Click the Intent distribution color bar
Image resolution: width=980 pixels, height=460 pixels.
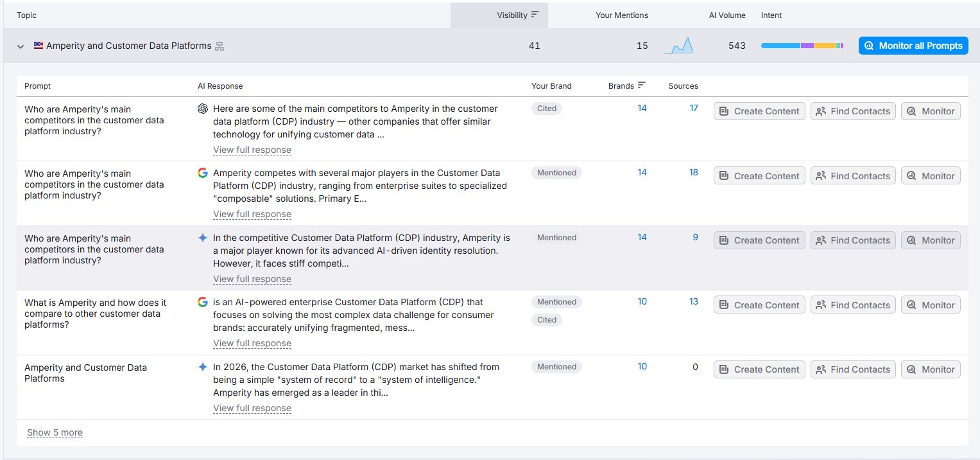(802, 46)
